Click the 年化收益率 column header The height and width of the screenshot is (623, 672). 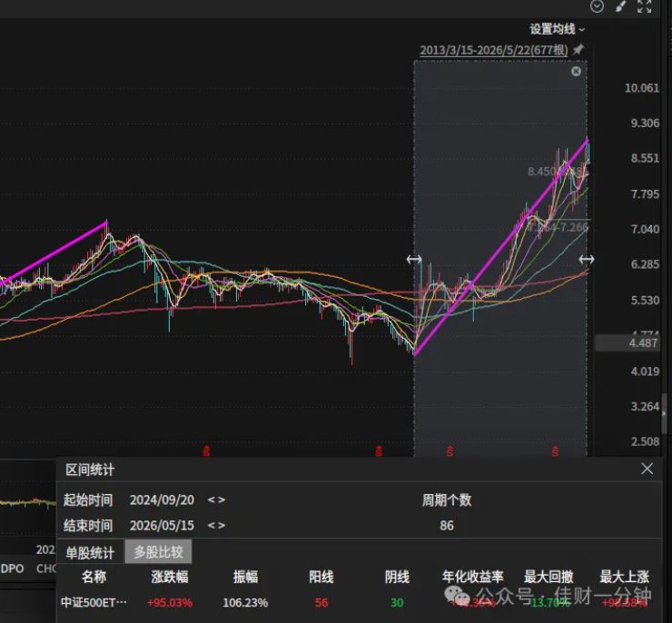coord(473,577)
